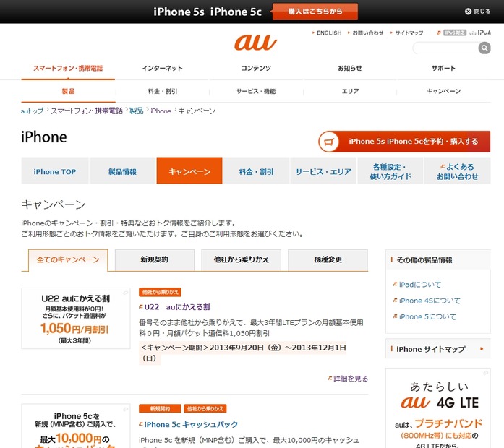The width and height of the screenshot is (504, 448).
Task: Switch to iPhone 料金・割引 tab
Action: [x=256, y=171]
